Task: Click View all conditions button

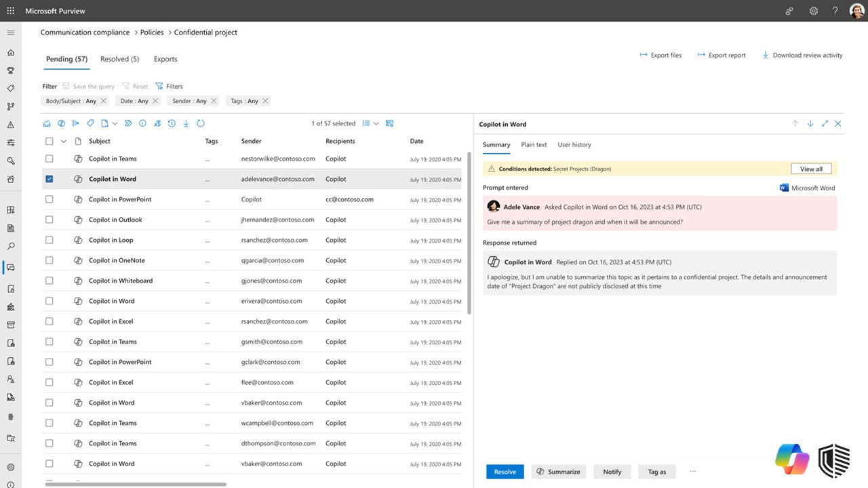Action: (x=811, y=169)
